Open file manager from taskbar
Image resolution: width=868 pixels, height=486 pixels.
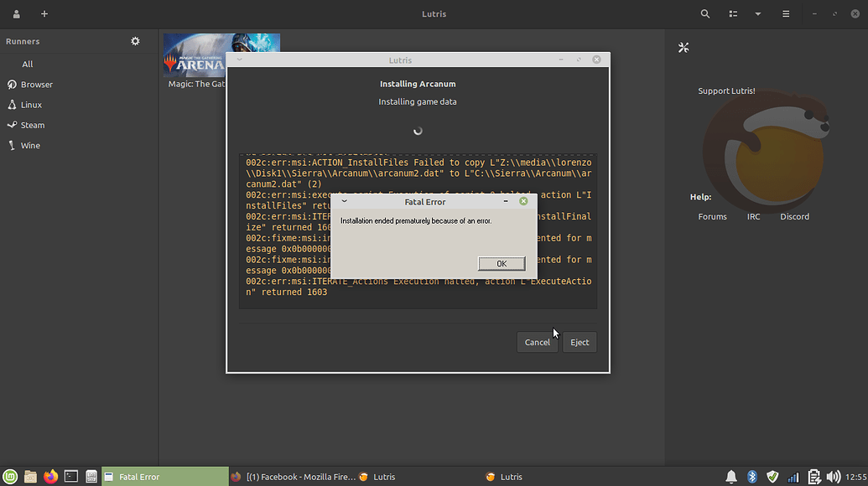click(x=30, y=477)
